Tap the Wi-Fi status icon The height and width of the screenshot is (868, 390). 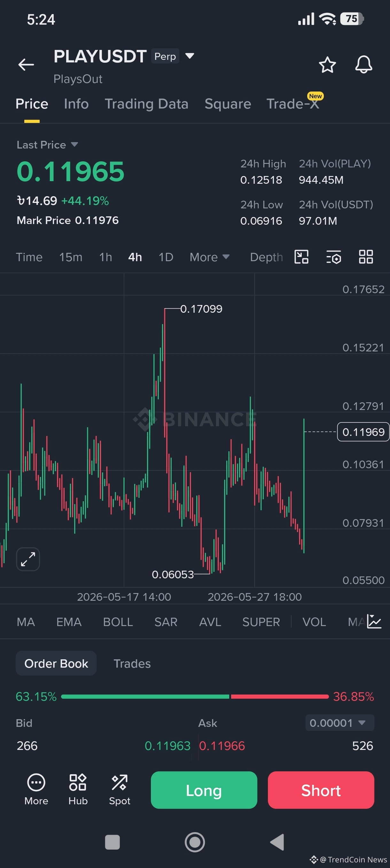(327, 19)
